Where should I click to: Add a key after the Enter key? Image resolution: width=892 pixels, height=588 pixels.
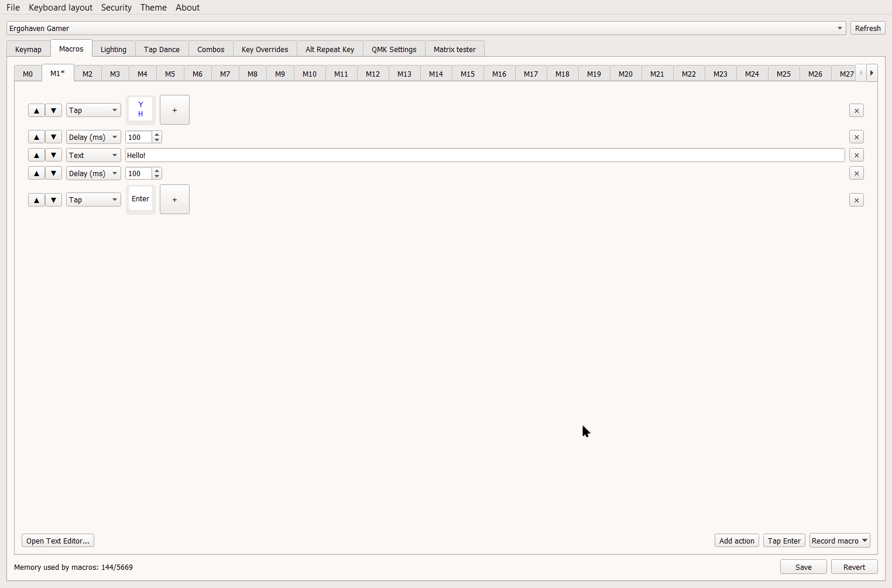(174, 200)
